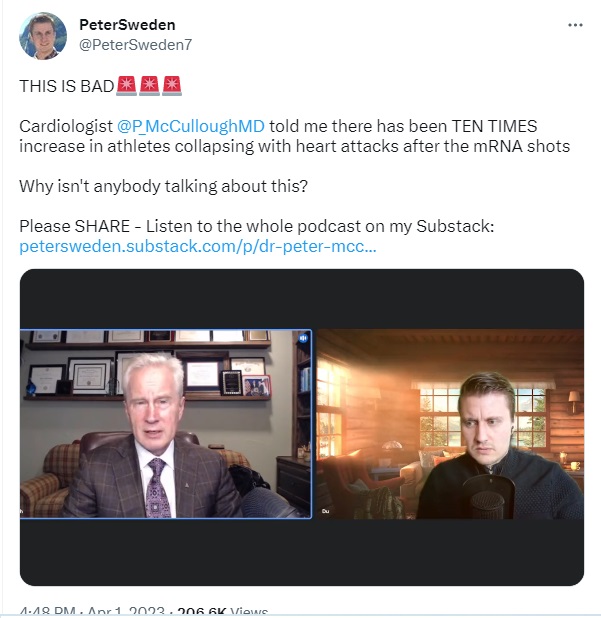Click the middle red siren emoji
The height and width of the screenshot is (618, 601).
(x=149, y=86)
